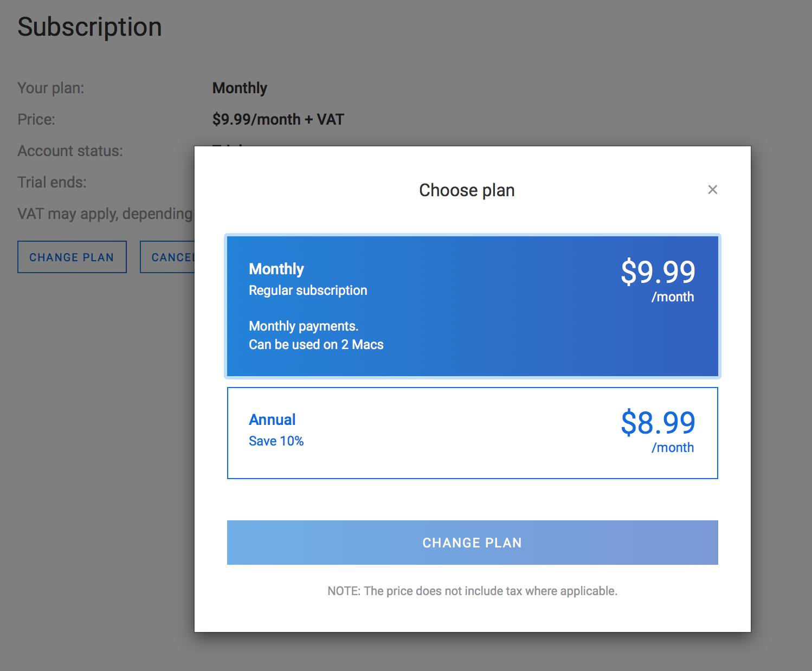
Task: Click the Account status label
Action: pyautogui.click(x=70, y=151)
